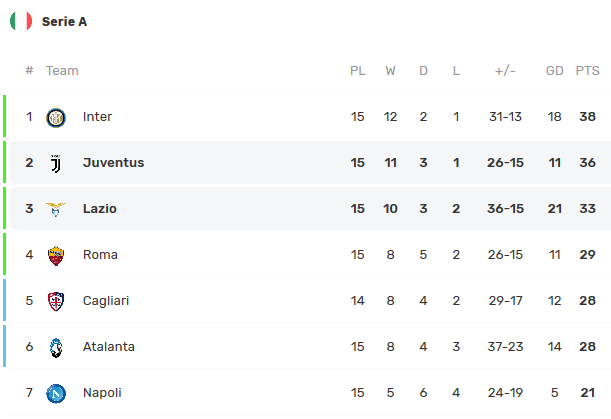Click the W wins column header
Viewport: 611px width, 419px height.
tap(390, 71)
